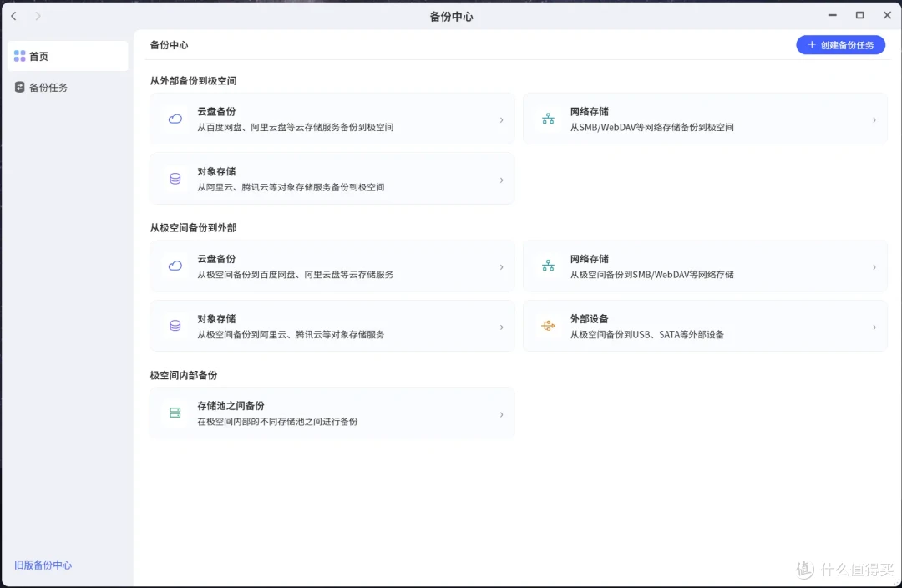902x588 pixels.
Task: Click the network storage icon under 从极空间备份到外部
Action: click(548, 266)
